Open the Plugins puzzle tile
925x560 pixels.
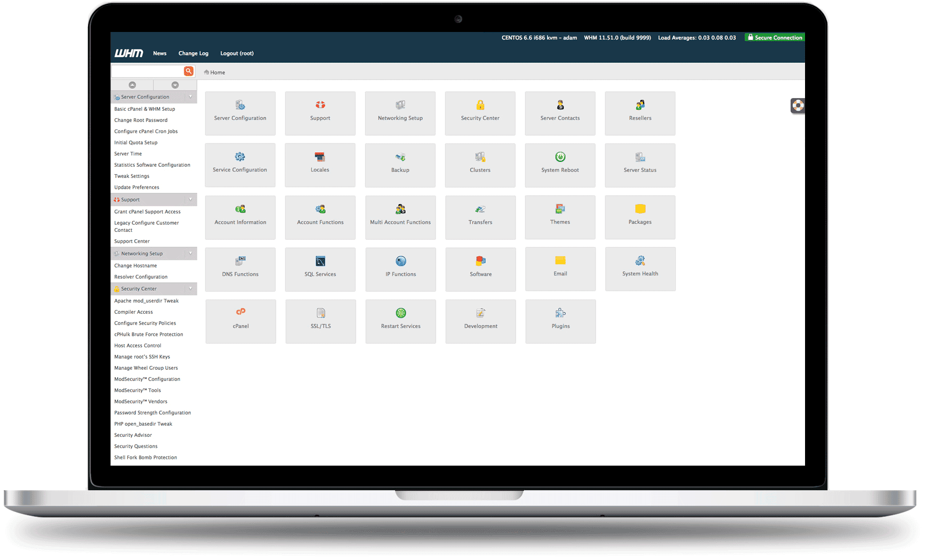pyautogui.click(x=560, y=321)
